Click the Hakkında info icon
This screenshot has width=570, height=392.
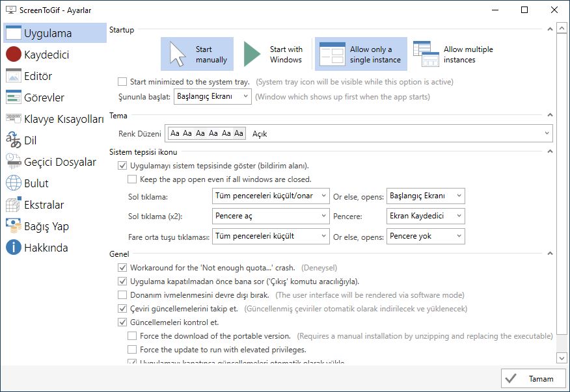14,247
